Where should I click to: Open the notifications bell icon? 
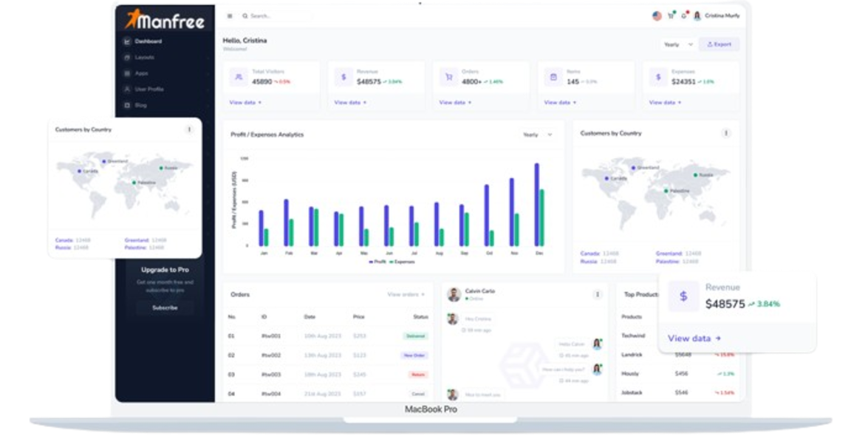pyautogui.click(x=683, y=16)
